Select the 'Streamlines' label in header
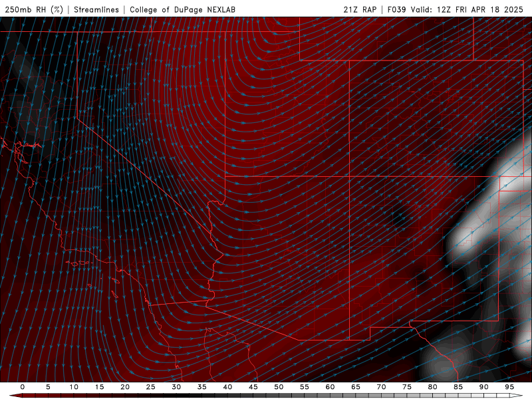This screenshot has height=399, width=532. (96, 9)
